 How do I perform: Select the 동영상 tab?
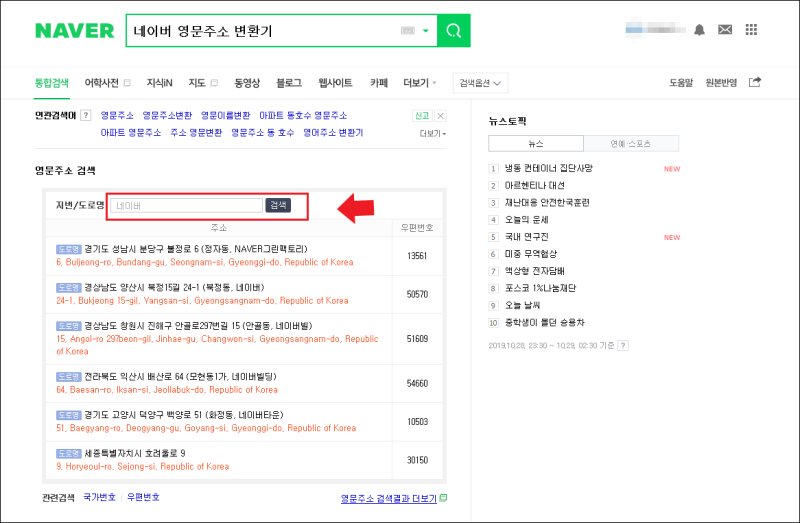247,83
